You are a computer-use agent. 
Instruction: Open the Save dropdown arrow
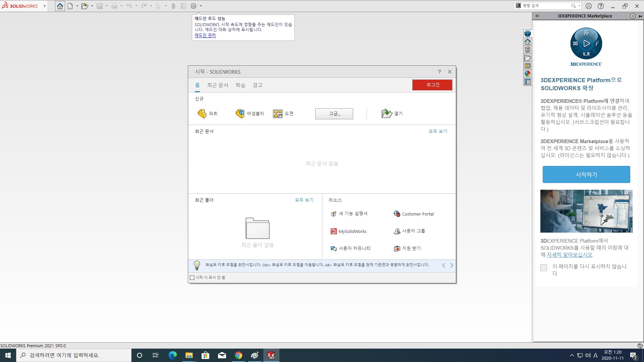[x=107, y=6]
